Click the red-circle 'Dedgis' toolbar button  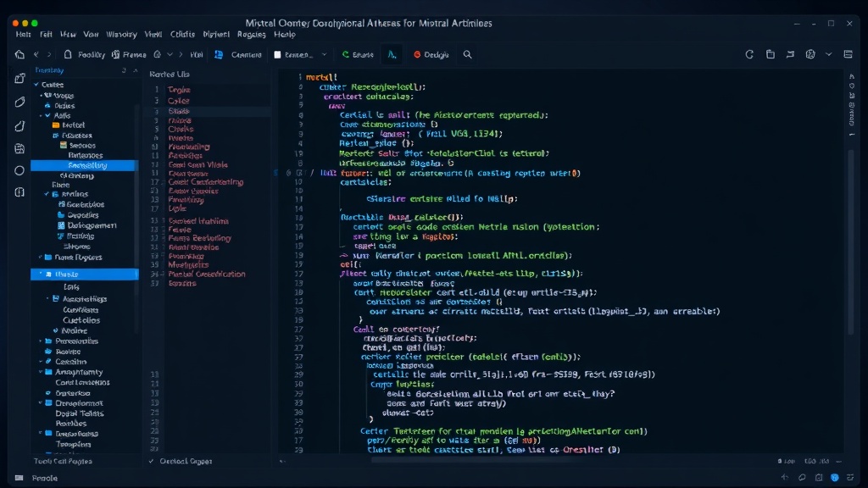(431, 54)
